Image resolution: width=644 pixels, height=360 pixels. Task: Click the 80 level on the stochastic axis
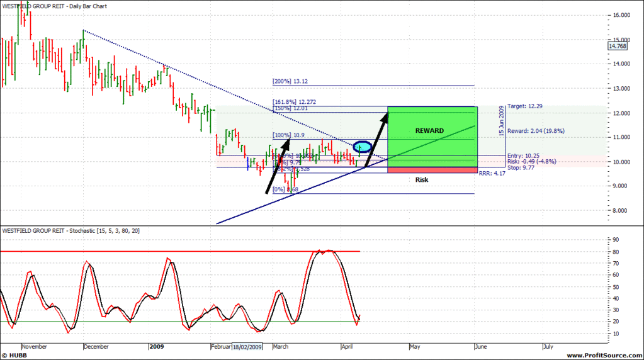click(x=615, y=252)
